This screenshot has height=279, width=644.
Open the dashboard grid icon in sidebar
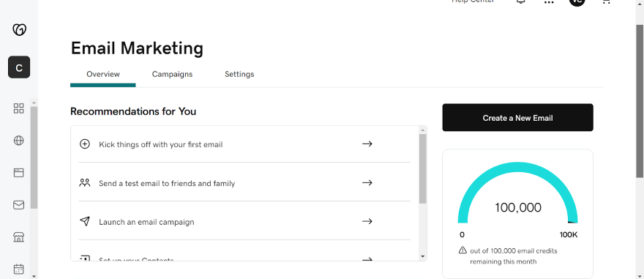pyautogui.click(x=19, y=108)
